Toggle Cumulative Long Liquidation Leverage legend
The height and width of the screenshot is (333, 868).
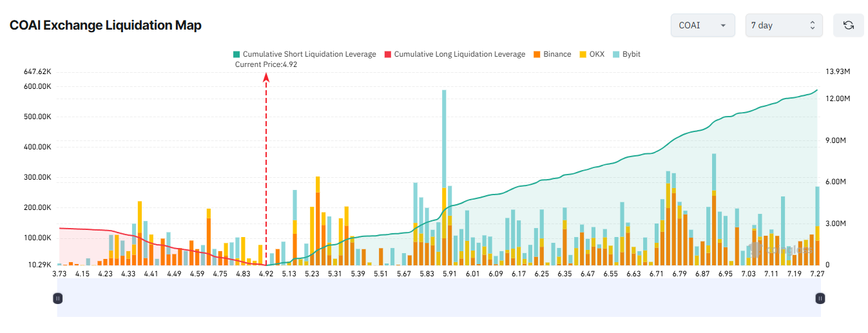(459, 54)
